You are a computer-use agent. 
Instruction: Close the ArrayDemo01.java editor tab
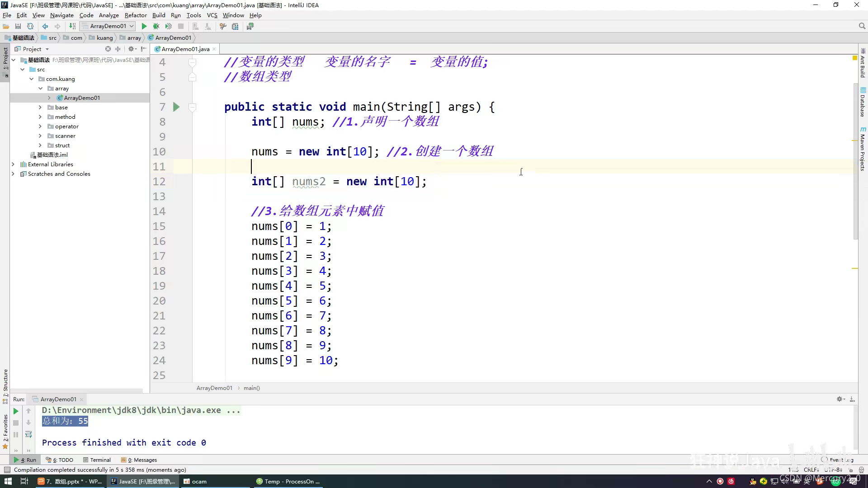point(214,49)
